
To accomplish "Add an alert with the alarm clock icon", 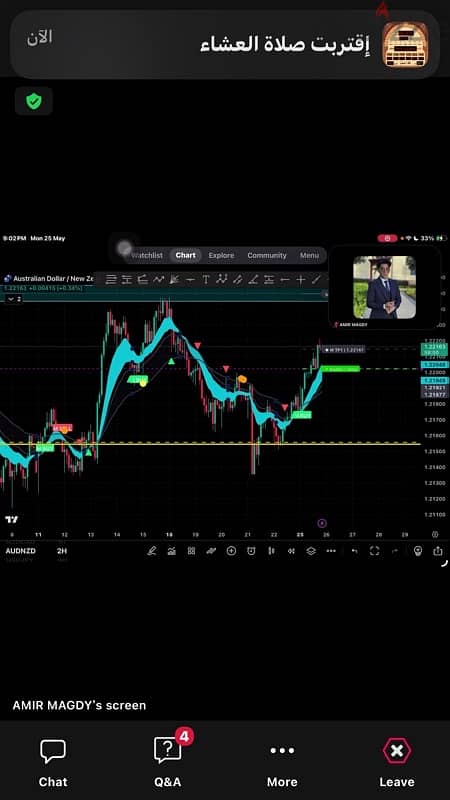I will click(x=251, y=551).
